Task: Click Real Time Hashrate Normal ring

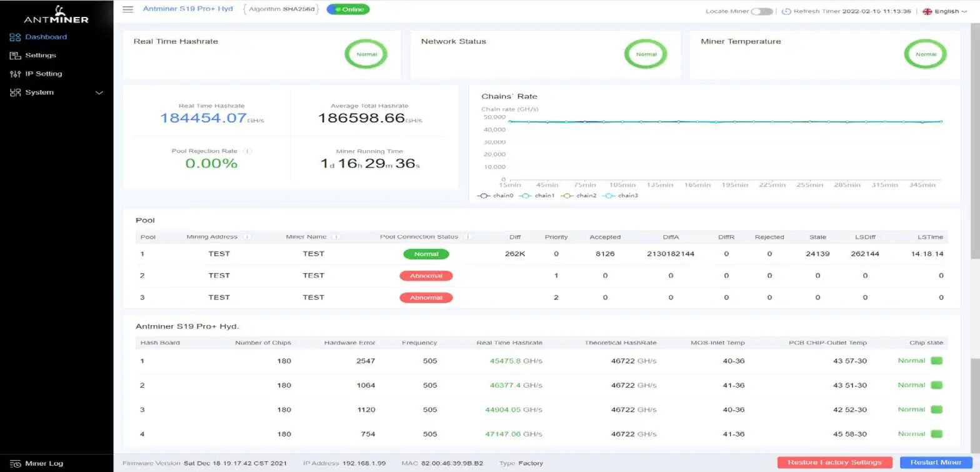Action: pos(366,54)
